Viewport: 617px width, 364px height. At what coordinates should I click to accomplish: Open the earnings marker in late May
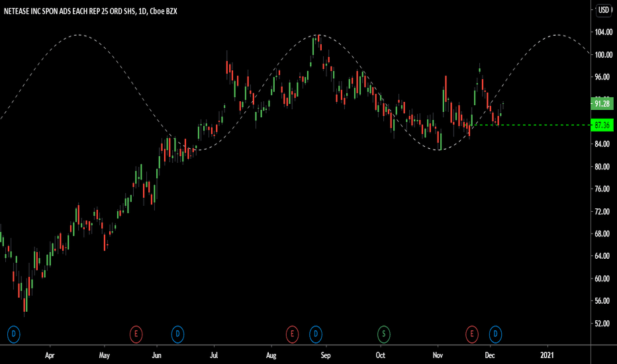(x=136, y=334)
